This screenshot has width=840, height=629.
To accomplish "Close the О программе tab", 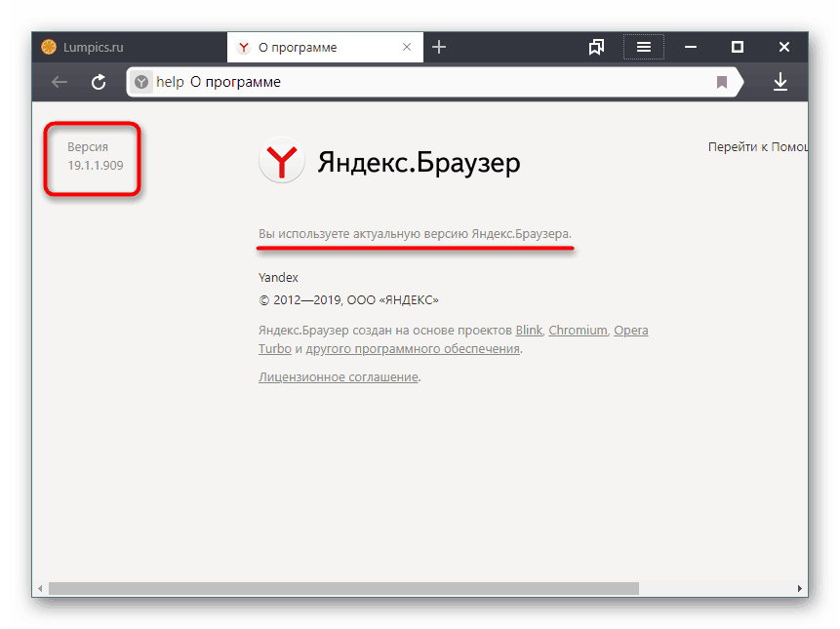I will [407, 47].
